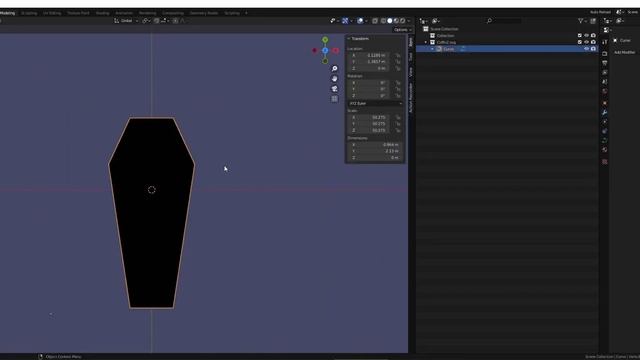Click the Scale X field

369,118
